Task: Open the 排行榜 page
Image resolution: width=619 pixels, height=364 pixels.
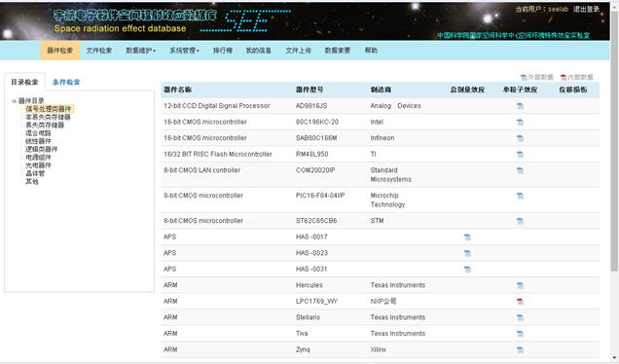Action: (223, 51)
